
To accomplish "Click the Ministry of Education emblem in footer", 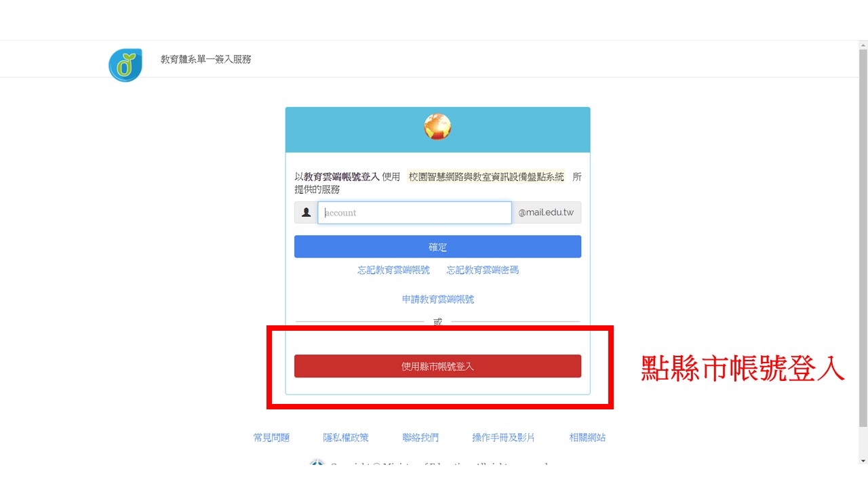I will tap(317, 464).
